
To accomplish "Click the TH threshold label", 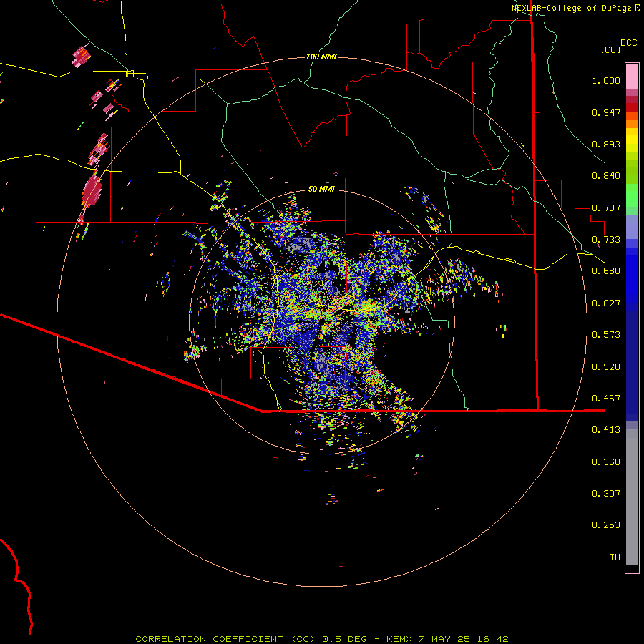I will click(x=615, y=557).
